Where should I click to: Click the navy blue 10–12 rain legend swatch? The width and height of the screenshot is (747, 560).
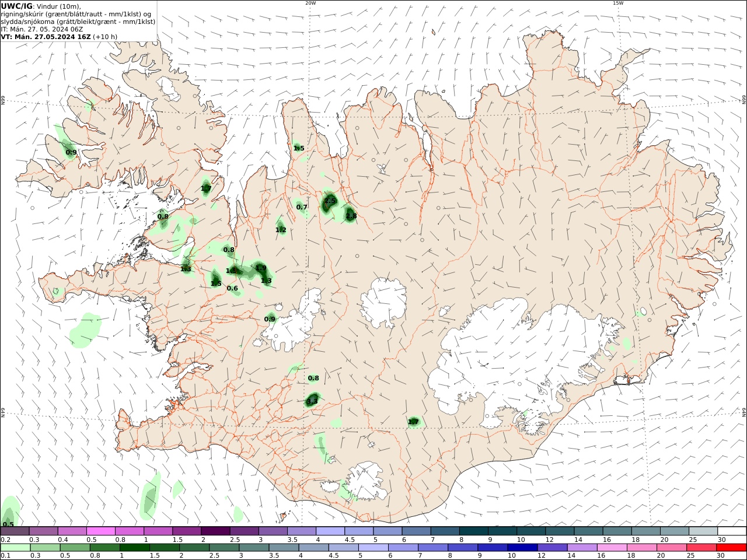(x=522, y=548)
